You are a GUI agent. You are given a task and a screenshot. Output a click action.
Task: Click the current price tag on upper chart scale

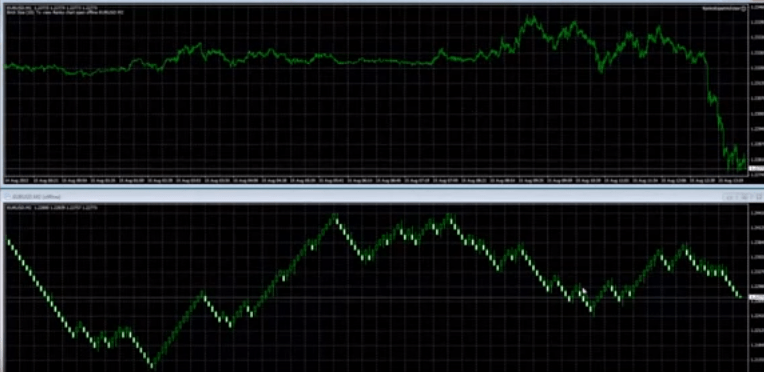click(756, 169)
